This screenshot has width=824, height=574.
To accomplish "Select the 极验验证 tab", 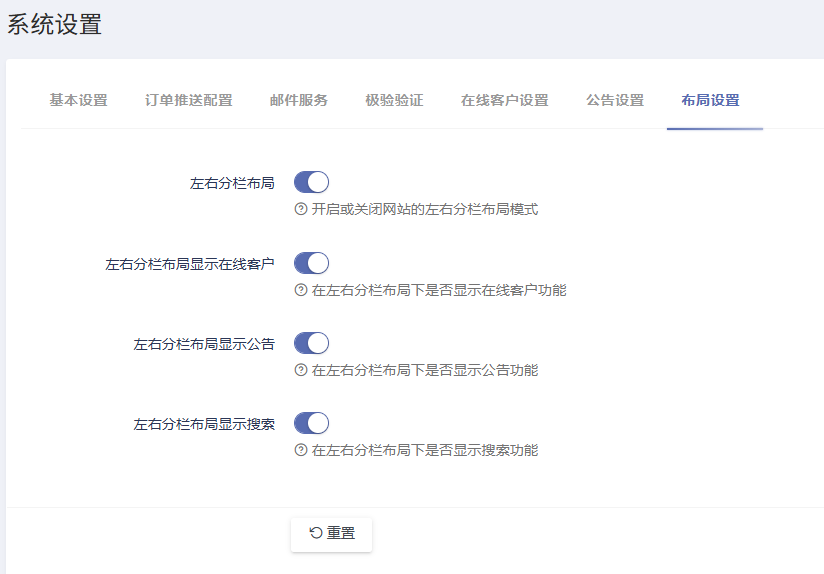I will coord(394,100).
